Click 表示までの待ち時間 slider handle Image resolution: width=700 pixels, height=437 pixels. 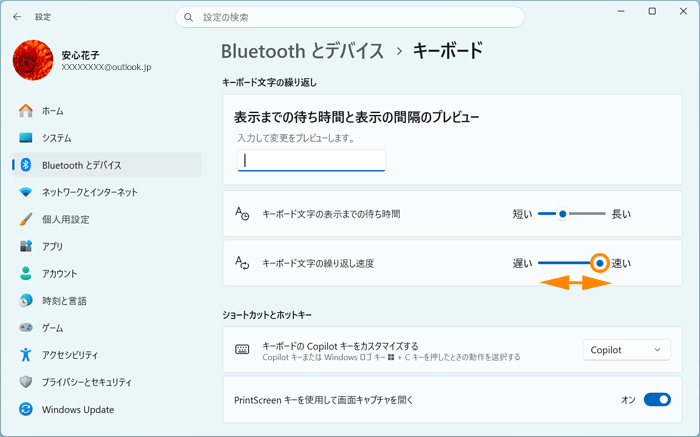pos(562,214)
